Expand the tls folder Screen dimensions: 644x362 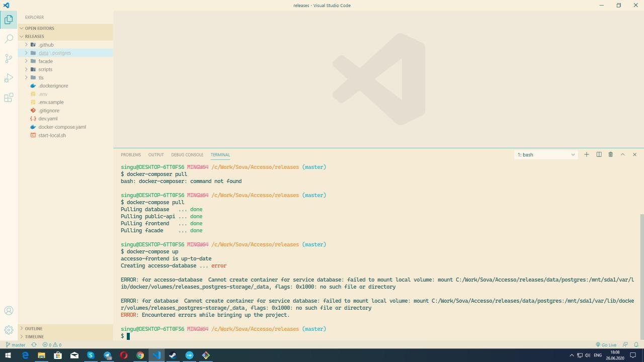[x=65, y=77]
